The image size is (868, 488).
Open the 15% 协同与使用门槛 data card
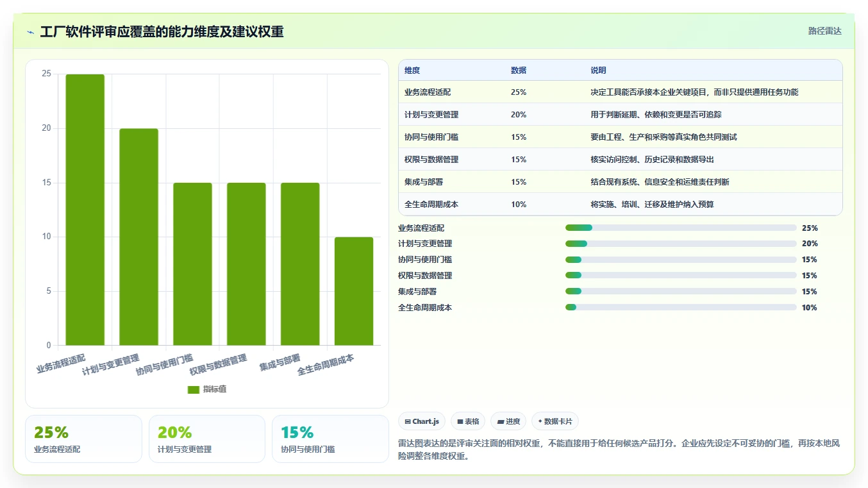(330, 439)
